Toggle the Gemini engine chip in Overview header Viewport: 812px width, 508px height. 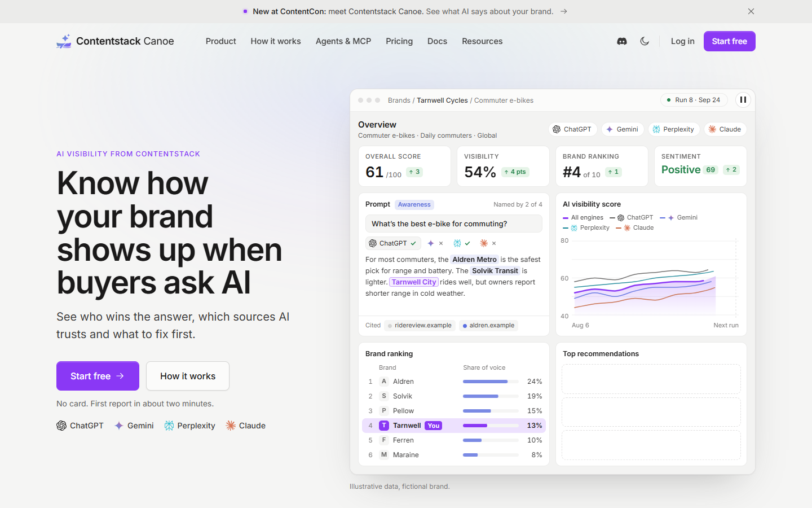(622, 129)
